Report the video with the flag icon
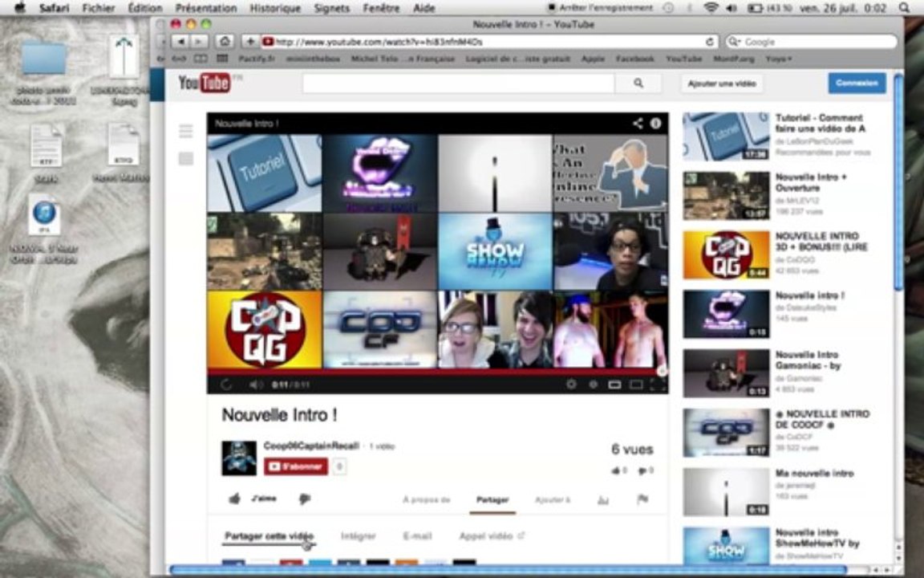Image resolution: width=924 pixels, height=578 pixels. (642, 499)
